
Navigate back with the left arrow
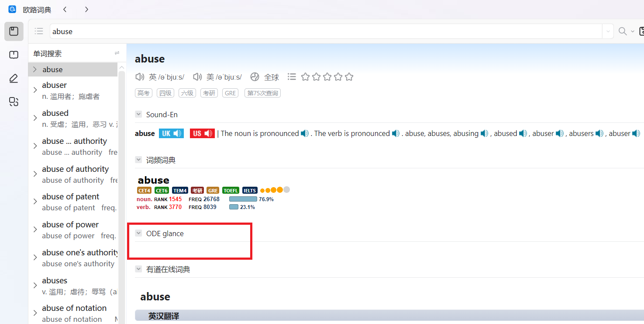click(65, 9)
